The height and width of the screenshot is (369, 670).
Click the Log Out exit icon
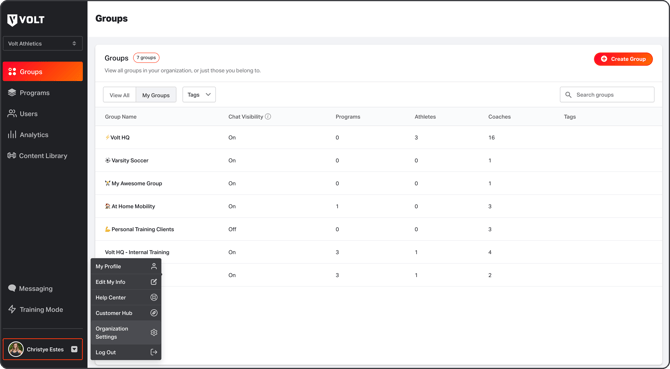[x=154, y=352]
